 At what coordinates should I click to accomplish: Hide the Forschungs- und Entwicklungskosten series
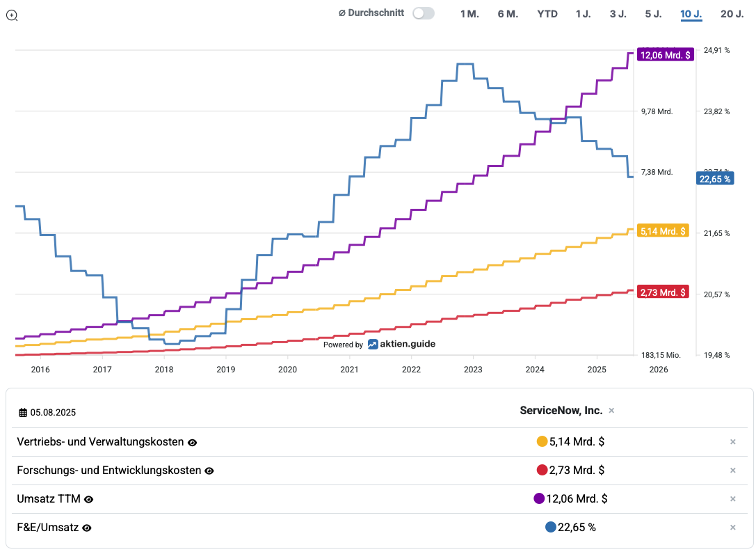(209, 471)
